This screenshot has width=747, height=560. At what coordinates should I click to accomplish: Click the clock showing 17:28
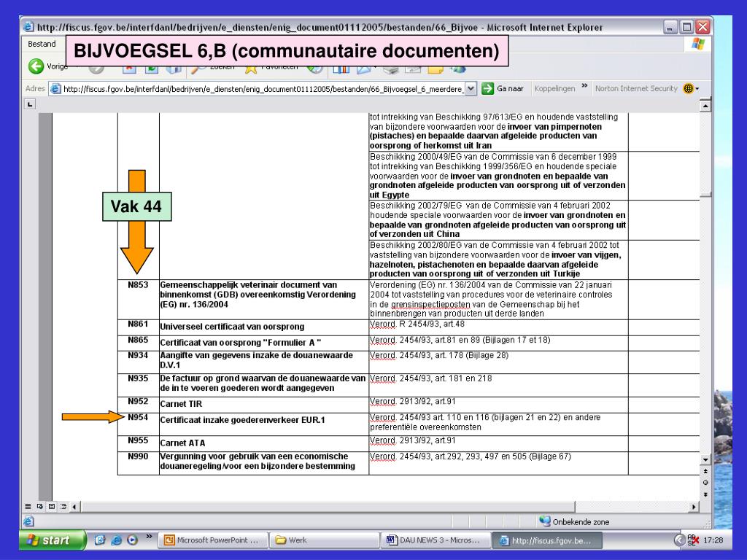coord(713,540)
